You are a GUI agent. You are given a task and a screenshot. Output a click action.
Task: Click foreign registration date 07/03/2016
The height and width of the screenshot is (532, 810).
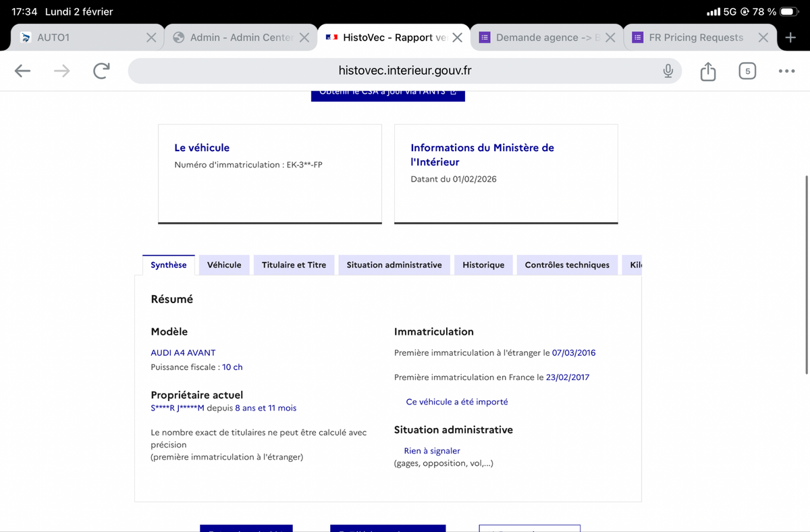574,352
